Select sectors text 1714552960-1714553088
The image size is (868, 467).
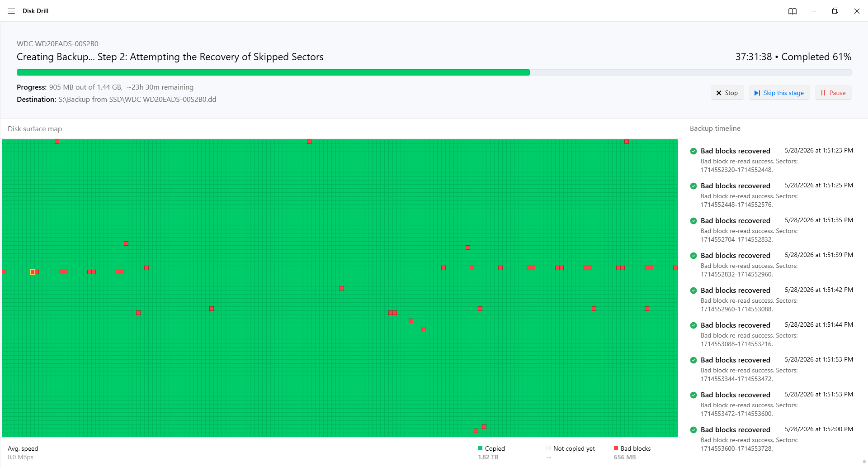736,310
